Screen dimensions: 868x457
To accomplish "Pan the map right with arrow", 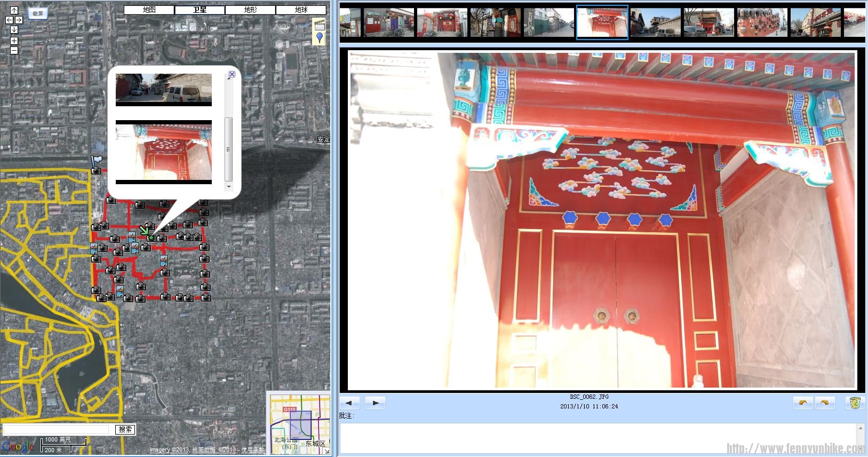I will [19, 20].
